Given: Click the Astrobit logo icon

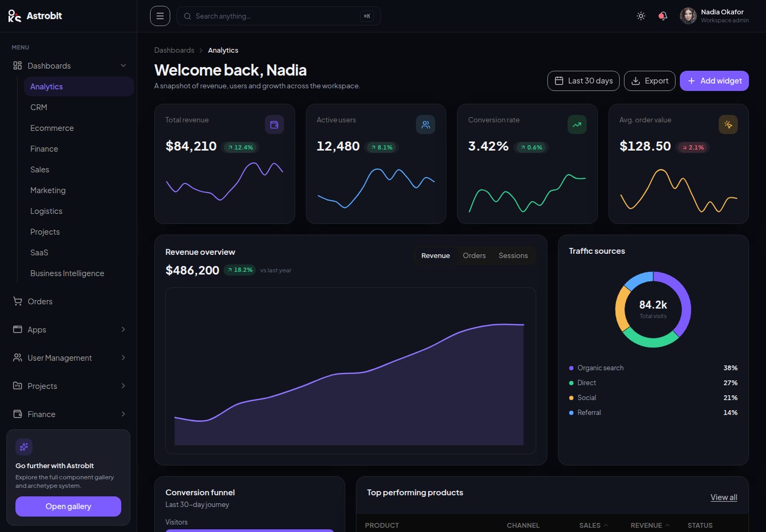Looking at the screenshot, I should [14, 16].
